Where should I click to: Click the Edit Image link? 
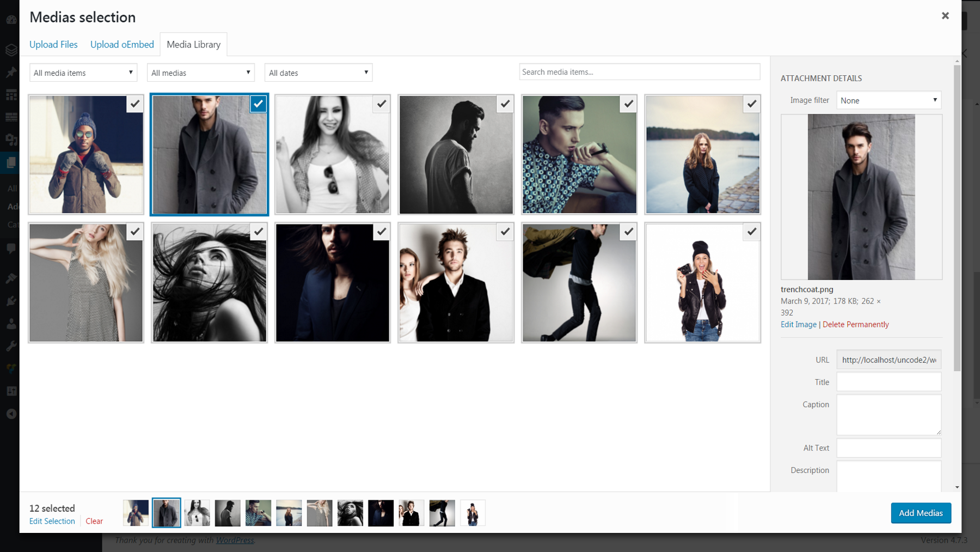tap(798, 324)
